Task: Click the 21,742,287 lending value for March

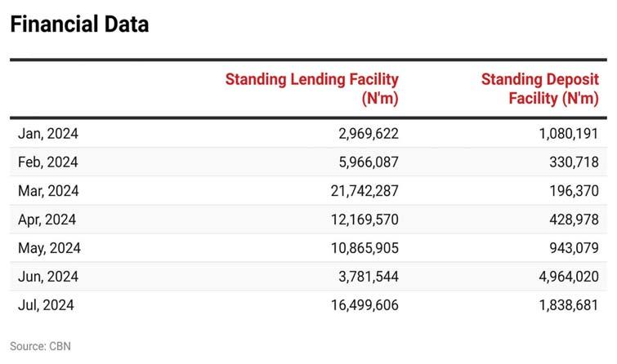Action: click(x=364, y=191)
